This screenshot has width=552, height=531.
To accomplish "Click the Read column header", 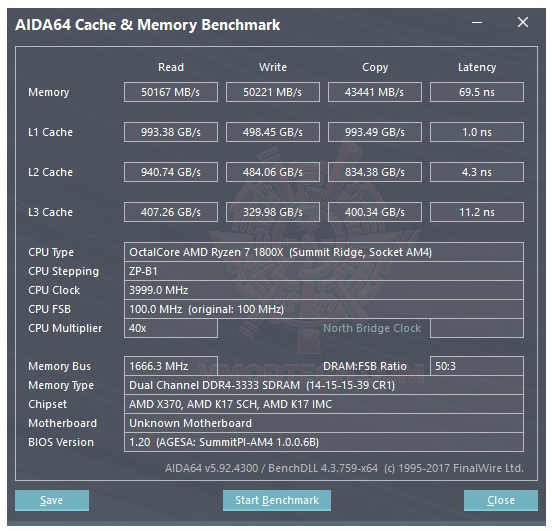I will click(171, 67).
